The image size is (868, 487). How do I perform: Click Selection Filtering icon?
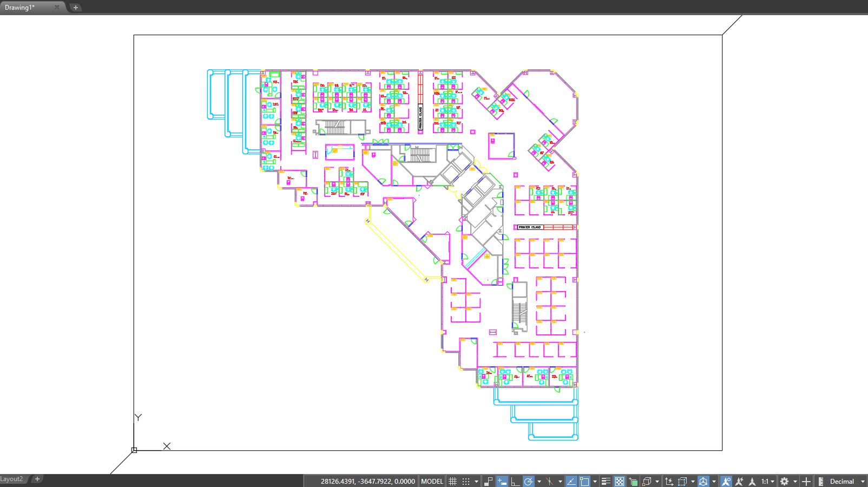[x=682, y=481]
